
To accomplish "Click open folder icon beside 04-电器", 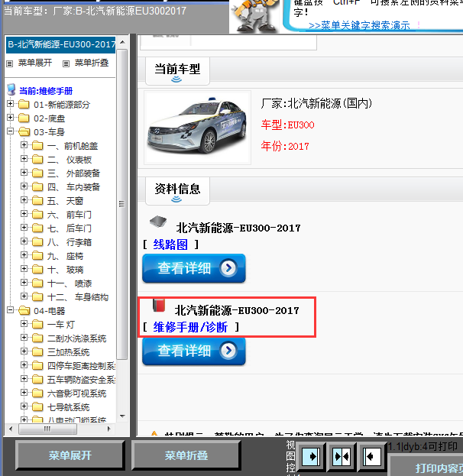I will [24, 310].
